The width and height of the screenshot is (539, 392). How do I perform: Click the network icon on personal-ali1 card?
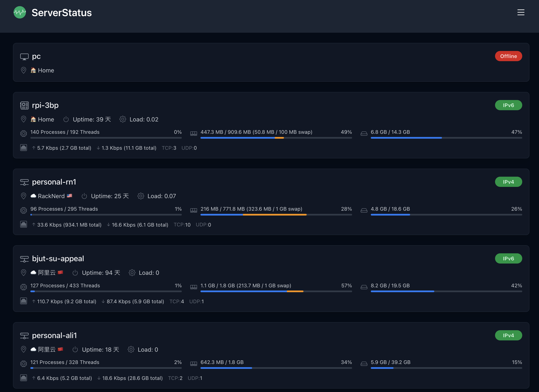tap(24, 378)
